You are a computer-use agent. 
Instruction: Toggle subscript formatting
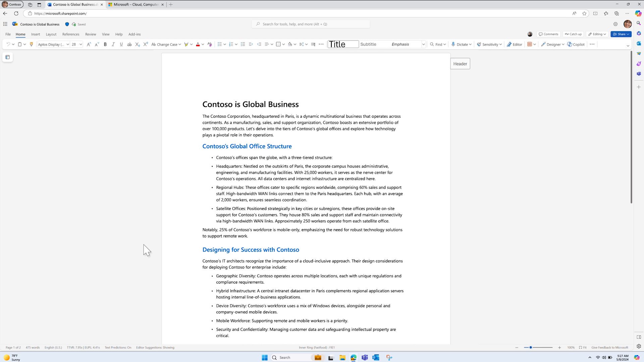pos(138,44)
